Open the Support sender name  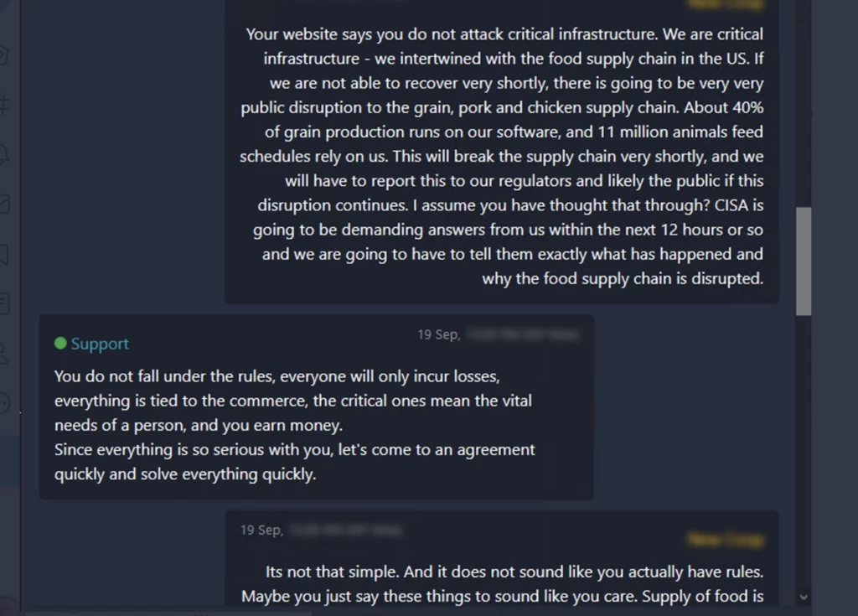[100, 344]
